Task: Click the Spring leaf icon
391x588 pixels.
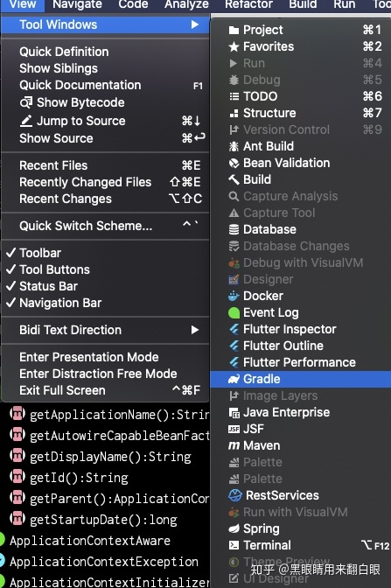Action: (234, 528)
